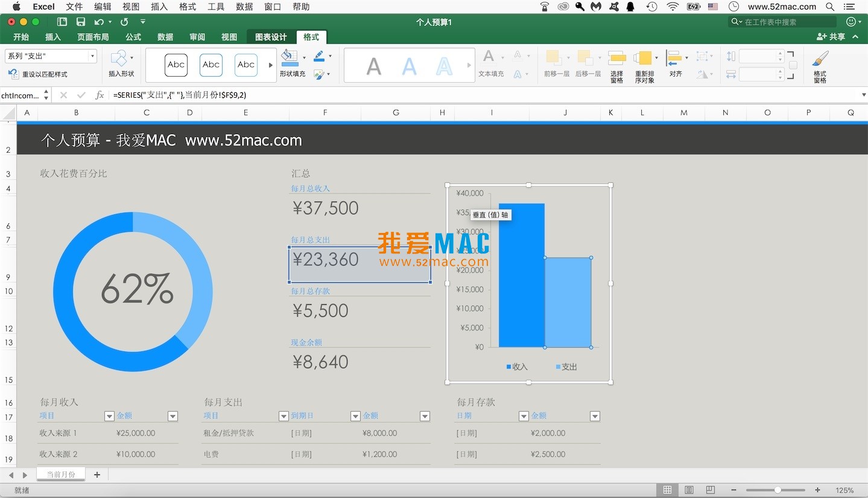Viewport: 868px width, 498px height.
Task: Open the customize quick access toolbar arrow
Action: (143, 22)
